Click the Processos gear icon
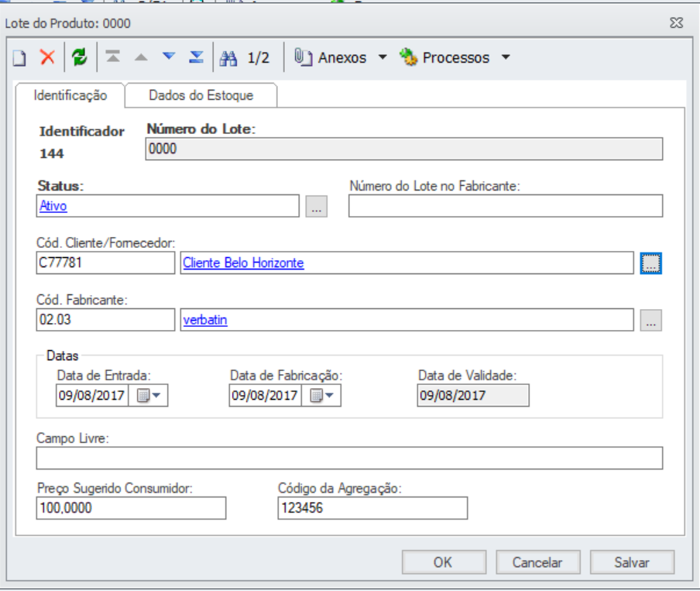The width and height of the screenshot is (700, 591). (409, 57)
